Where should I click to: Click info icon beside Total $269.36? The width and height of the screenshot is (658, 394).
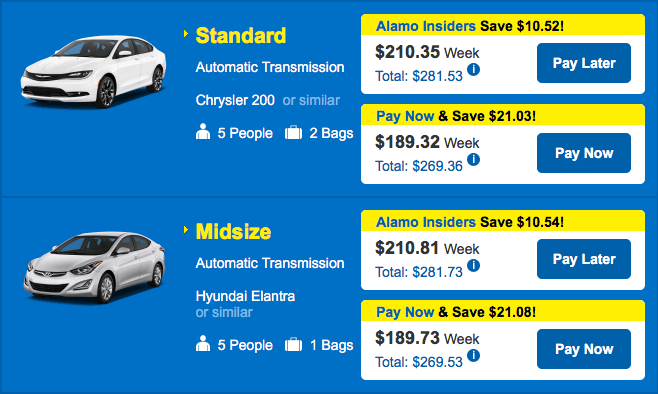click(473, 159)
